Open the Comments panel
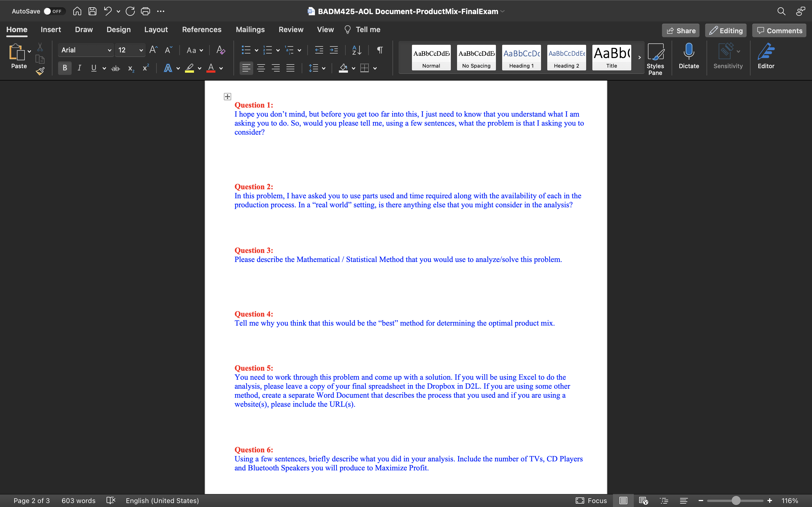This screenshot has width=812, height=507. [778, 30]
